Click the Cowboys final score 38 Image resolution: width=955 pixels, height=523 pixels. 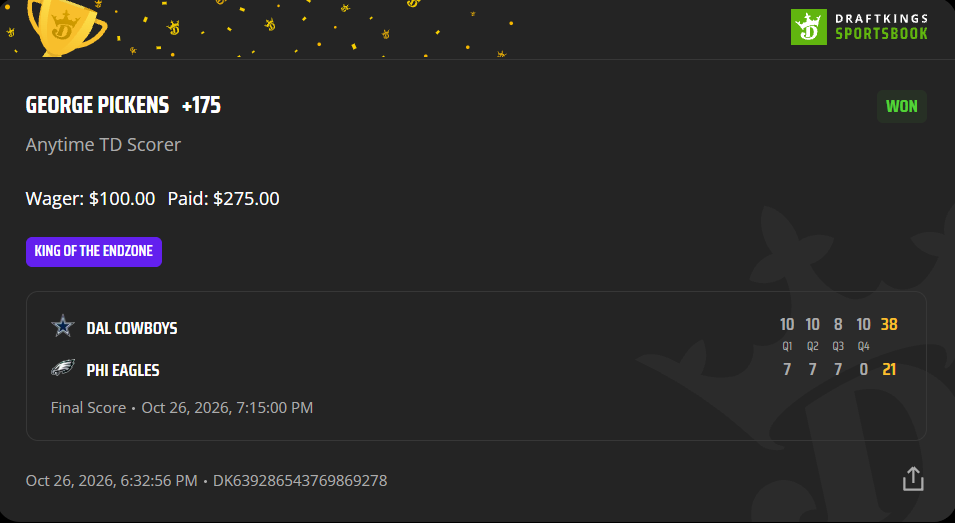pyautogui.click(x=889, y=325)
